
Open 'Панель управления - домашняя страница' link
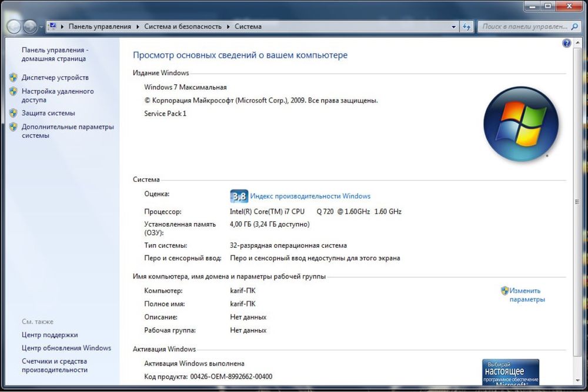coord(55,54)
